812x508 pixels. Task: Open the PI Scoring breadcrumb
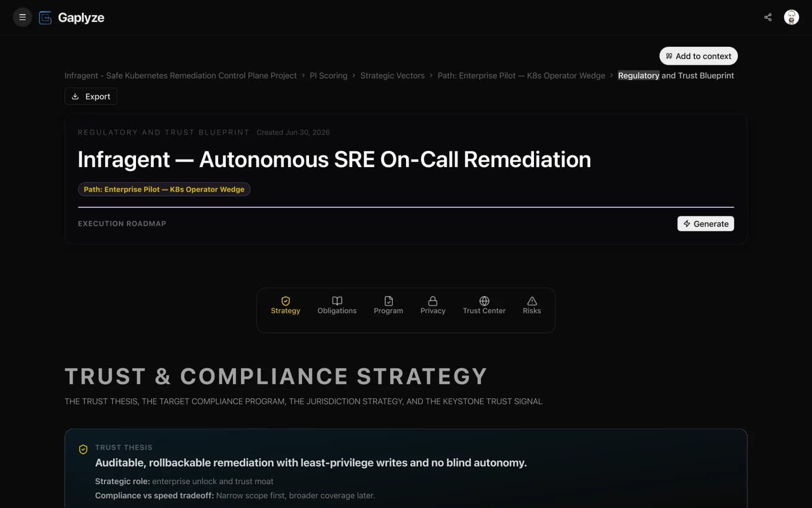tap(328, 76)
